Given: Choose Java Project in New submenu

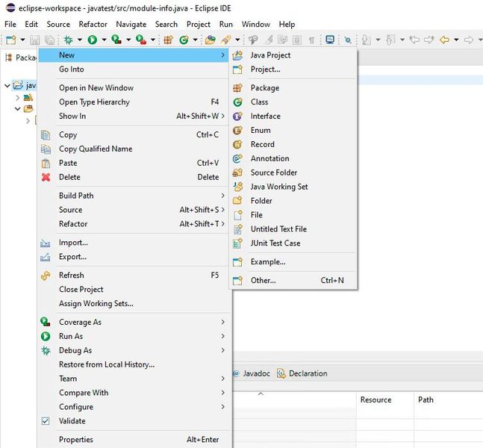Looking at the screenshot, I should click(x=293, y=55).
